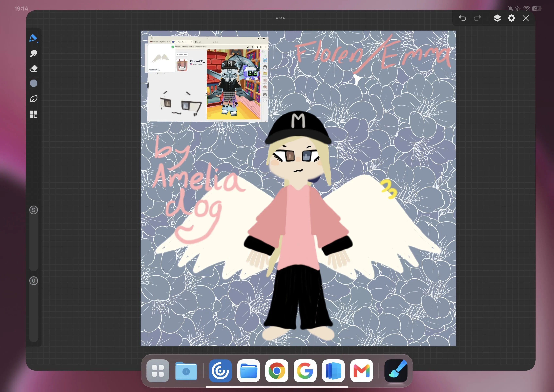Viewport: 554px width, 392px height.
Task: Select the Smudge tool
Action: click(33, 53)
